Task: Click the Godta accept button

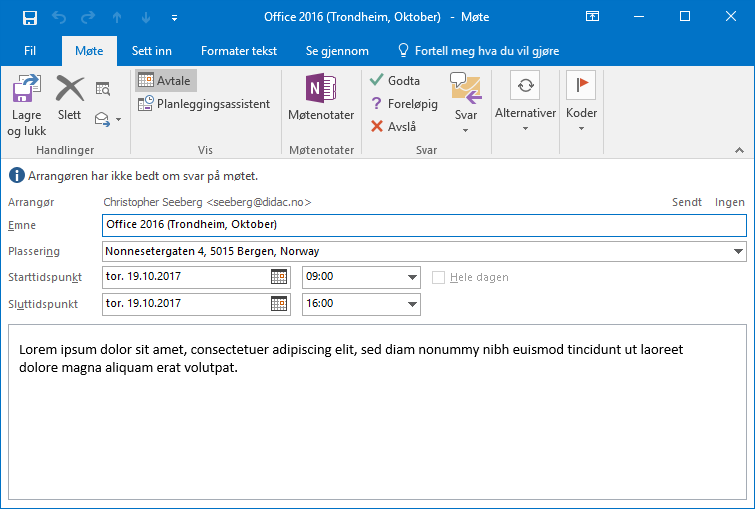Action: 395,81
